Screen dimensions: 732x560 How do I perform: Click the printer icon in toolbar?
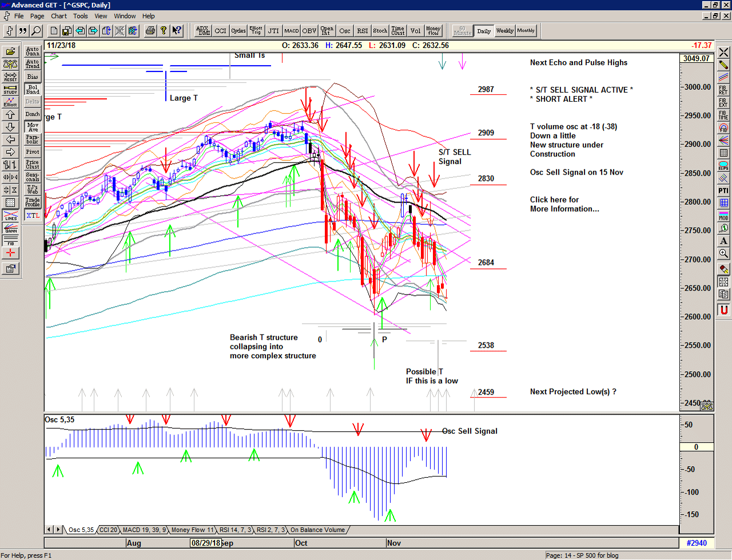pos(150,31)
